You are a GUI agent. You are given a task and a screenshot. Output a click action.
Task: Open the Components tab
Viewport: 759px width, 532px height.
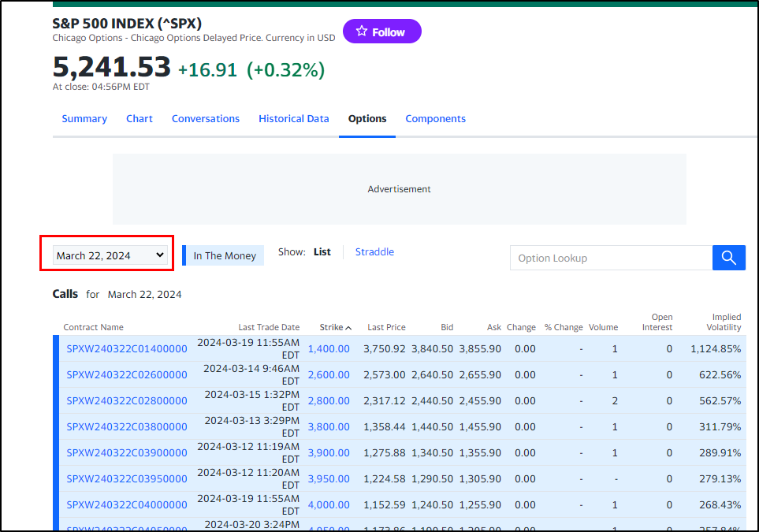point(436,118)
